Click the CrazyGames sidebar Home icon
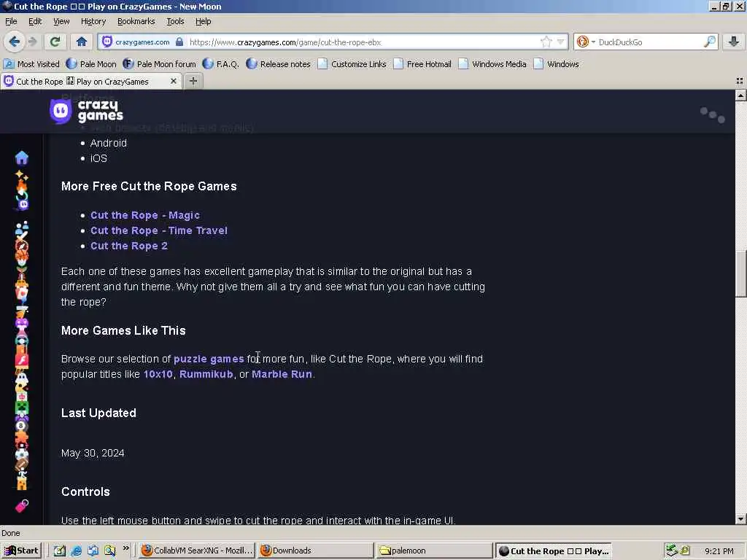This screenshot has height=560, width=747. (21, 157)
